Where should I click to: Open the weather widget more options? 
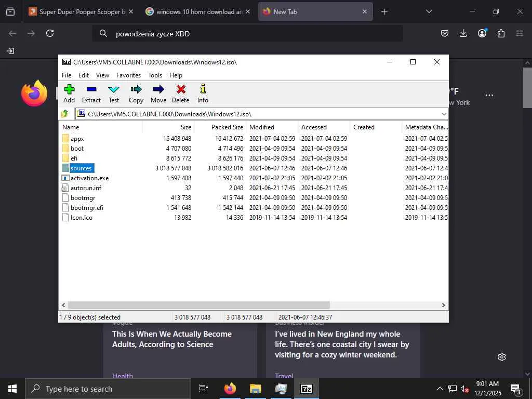489,95
